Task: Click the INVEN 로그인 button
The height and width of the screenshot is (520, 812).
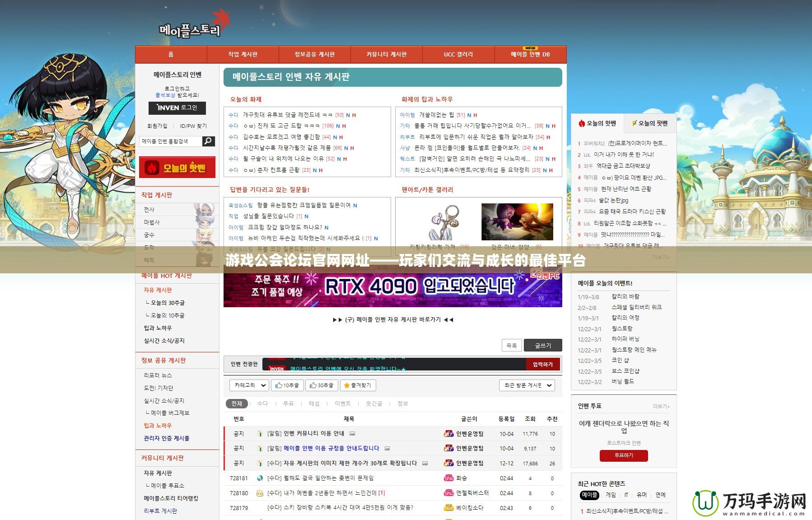Action: (177, 108)
